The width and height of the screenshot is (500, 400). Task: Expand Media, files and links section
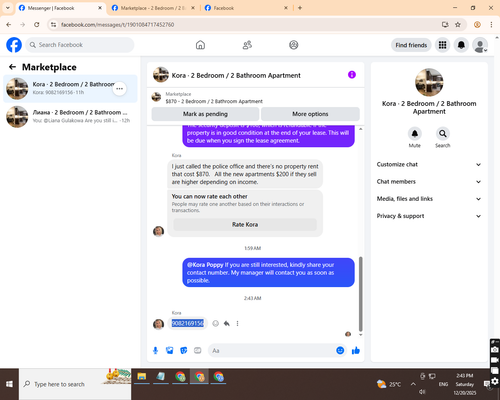coord(429,199)
